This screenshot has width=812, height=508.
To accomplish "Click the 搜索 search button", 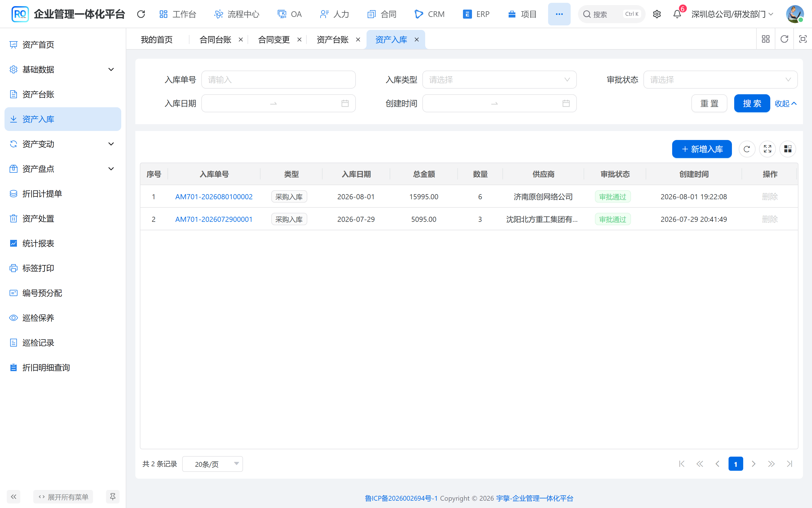I will [752, 104].
